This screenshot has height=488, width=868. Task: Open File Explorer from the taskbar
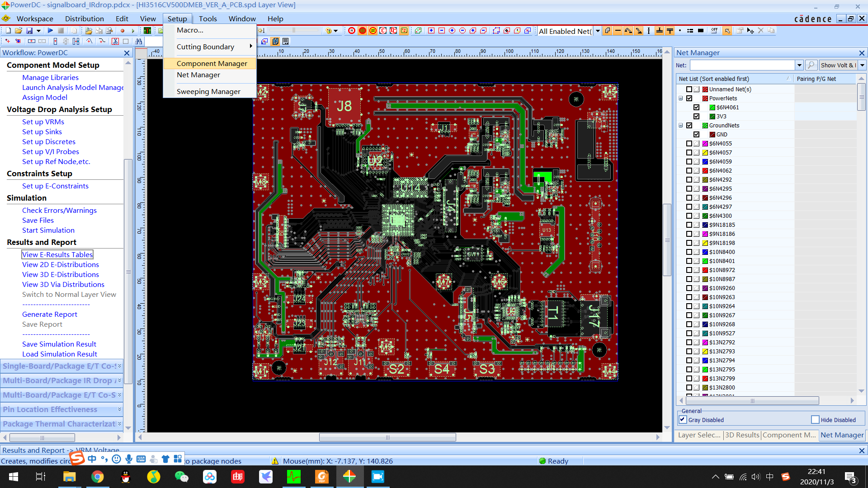pyautogui.click(x=69, y=477)
